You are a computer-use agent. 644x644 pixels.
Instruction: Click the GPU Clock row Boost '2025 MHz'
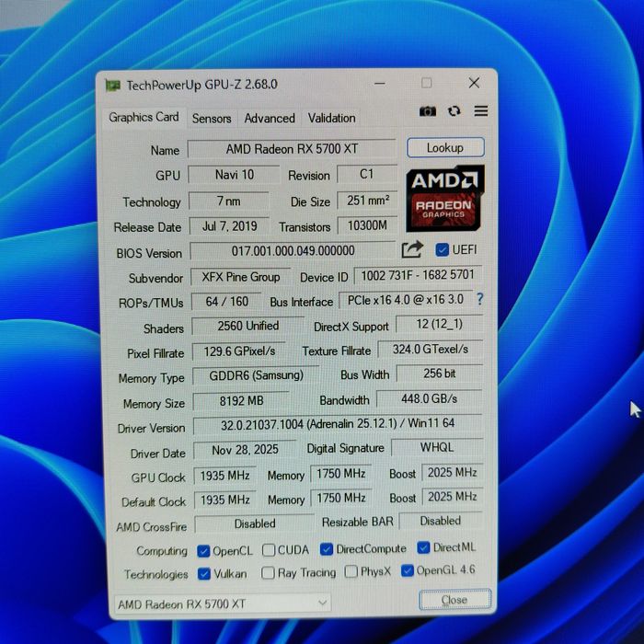[x=453, y=473]
